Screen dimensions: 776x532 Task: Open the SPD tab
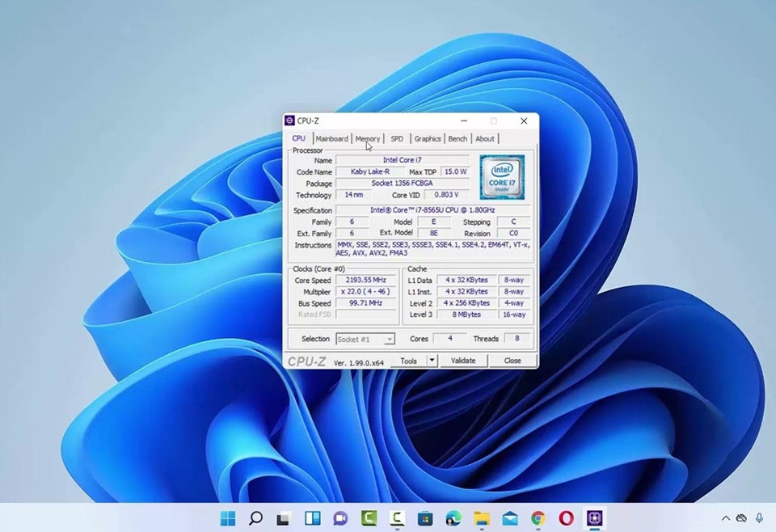[x=397, y=138]
